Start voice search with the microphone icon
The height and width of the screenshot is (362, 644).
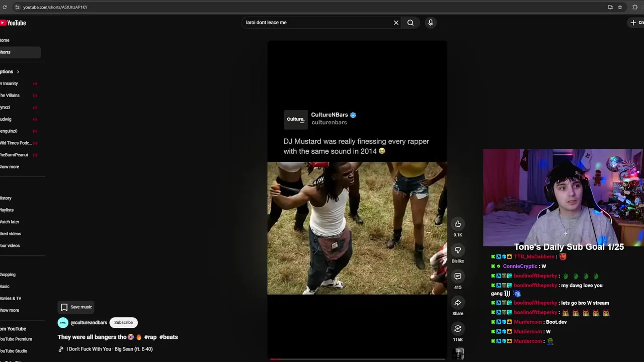[431, 23]
